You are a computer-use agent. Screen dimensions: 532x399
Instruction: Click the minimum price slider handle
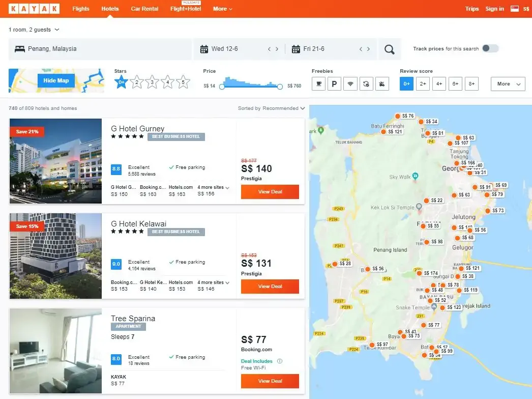(x=222, y=87)
